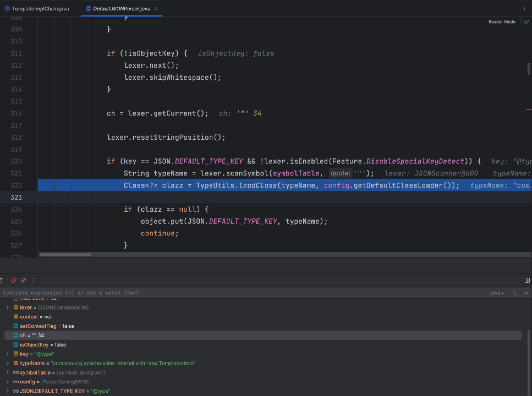
Task: Select setContextFlag = false variable row
Action: [263, 326]
